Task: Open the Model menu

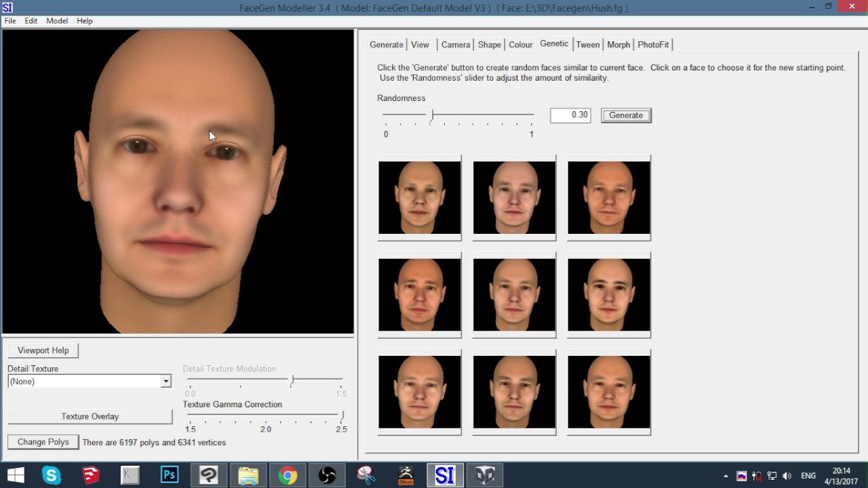Action: pyautogui.click(x=57, y=21)
